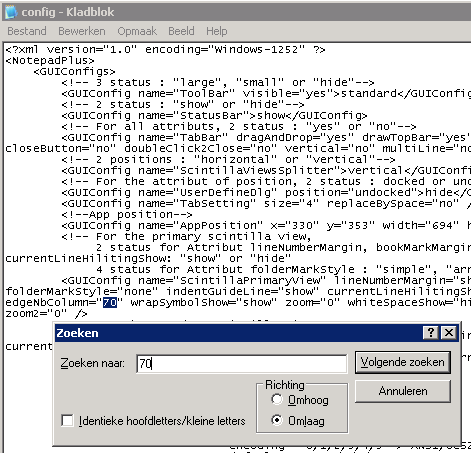
Task: Click on the GUIConfigs opening tag text
Action: click(x=75, y=72)
